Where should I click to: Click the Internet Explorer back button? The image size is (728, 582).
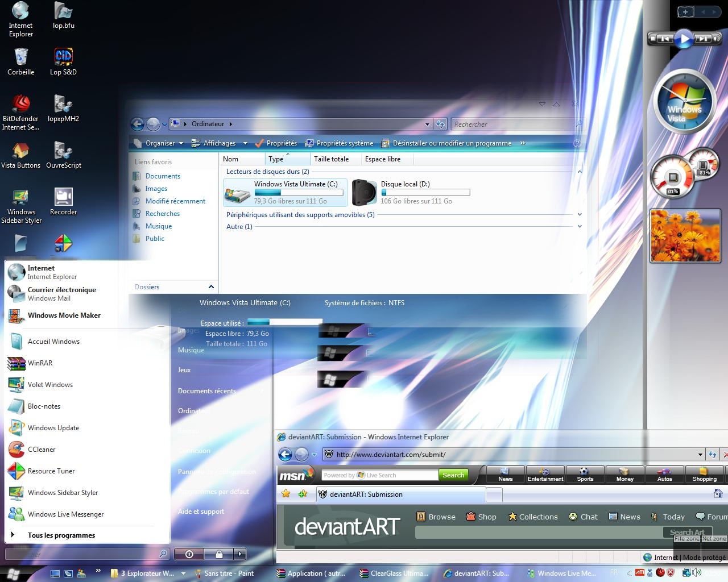coord(286,454)
